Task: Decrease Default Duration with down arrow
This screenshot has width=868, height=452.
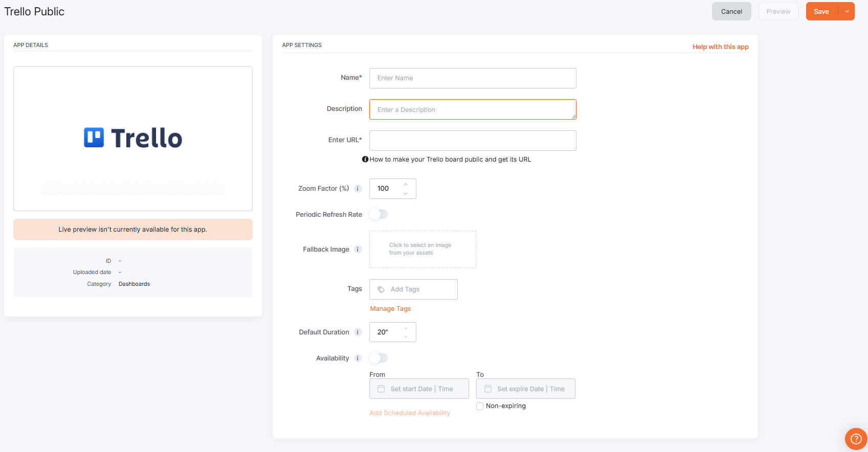Action: click(406, 336)
